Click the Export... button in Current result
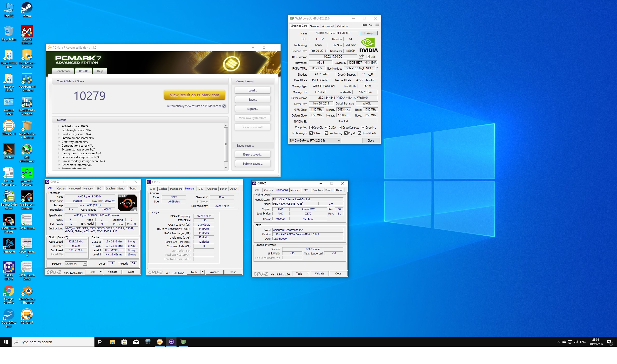Image resolution: width=617 pixels, height=364 pixels. click(252, 109)
